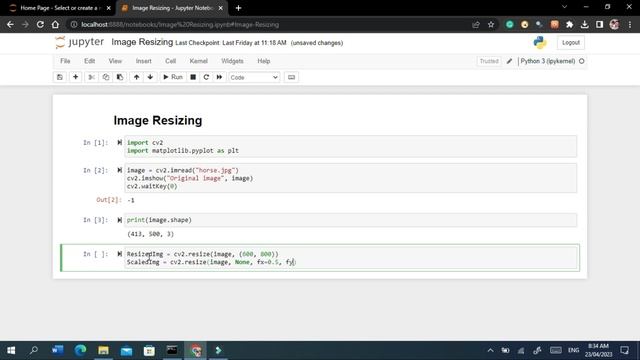The width and height of the screenshot is (640, 360).
Task: Open the browser three-dot menu
Action: click(630, 24)
